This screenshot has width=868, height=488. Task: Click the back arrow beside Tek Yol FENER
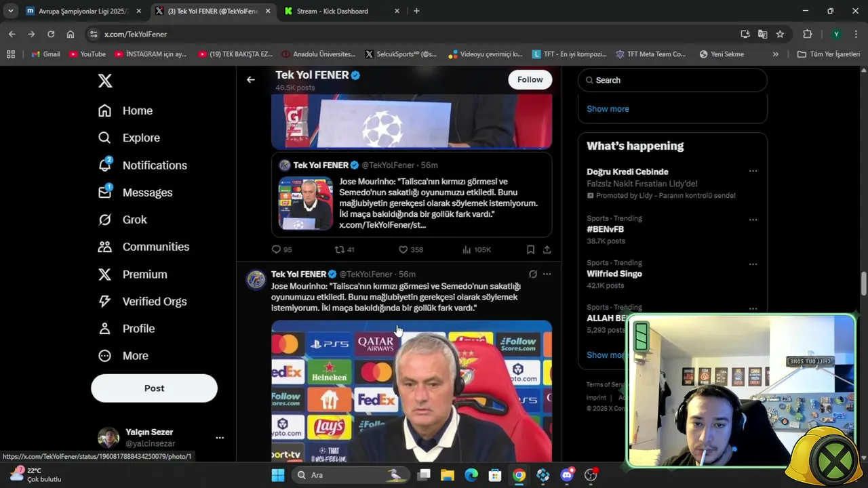tap(251, 80)
